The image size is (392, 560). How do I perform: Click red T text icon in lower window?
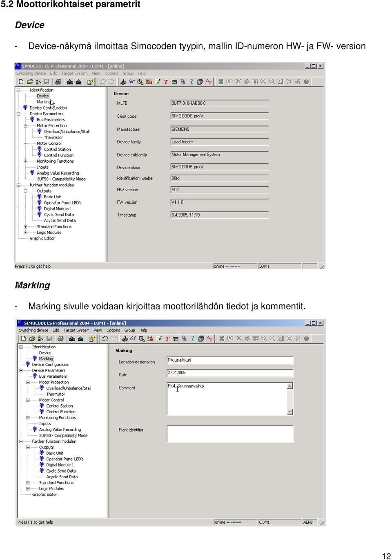[167, 338]
